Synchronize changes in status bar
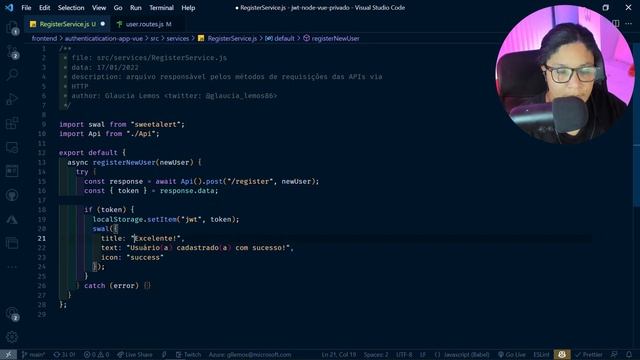 coord(64,355)
